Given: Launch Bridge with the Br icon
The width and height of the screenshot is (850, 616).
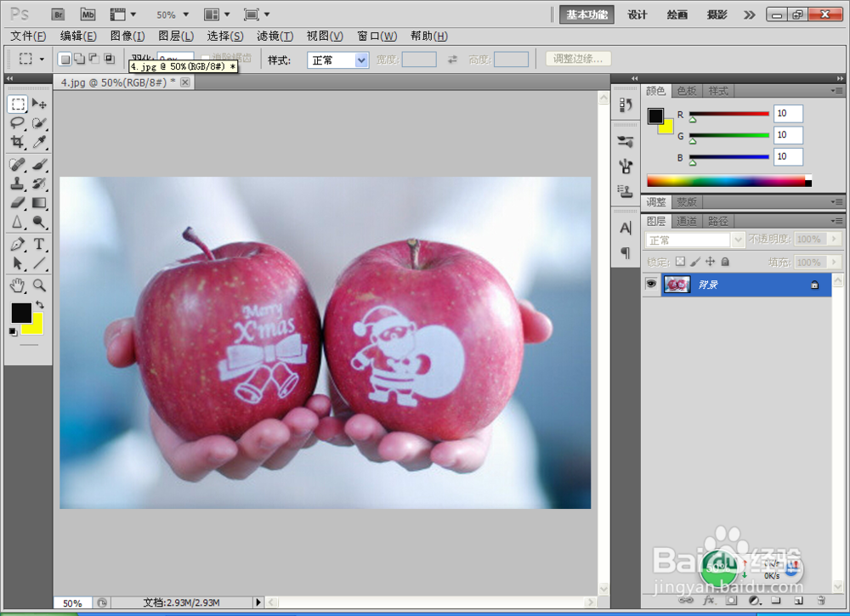Looking at the screenshot, I should pyautogui.click(x=58, y=14).
